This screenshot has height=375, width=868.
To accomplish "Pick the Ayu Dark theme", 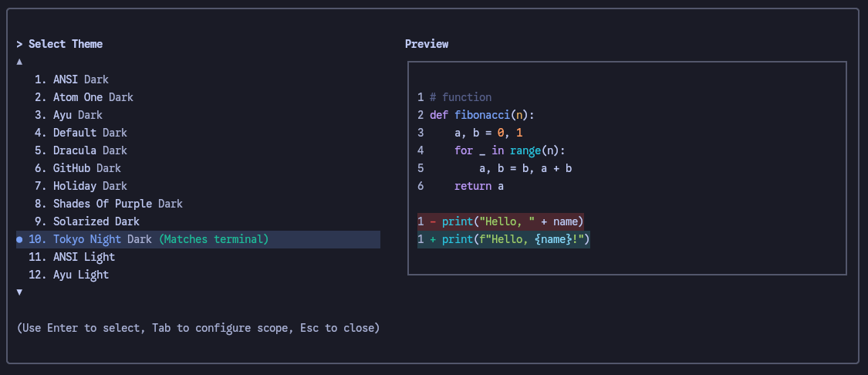I will click(x=77, y=115).
